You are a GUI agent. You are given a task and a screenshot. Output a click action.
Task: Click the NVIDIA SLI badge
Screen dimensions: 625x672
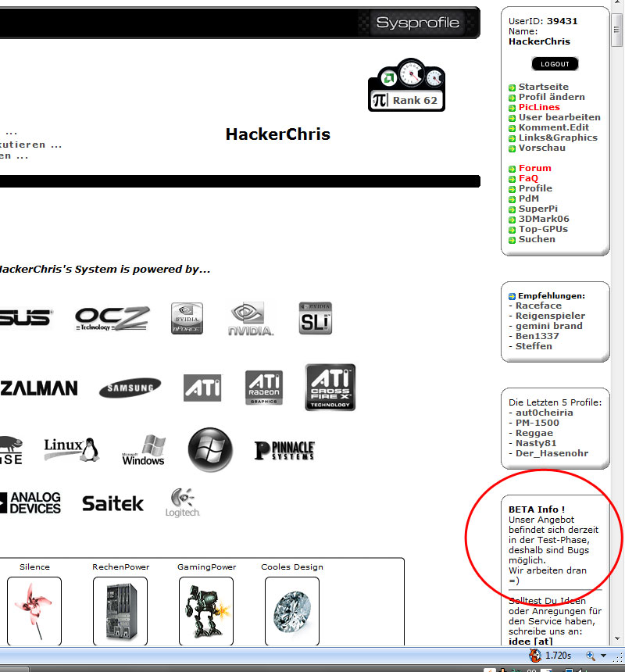click(316, 318)
